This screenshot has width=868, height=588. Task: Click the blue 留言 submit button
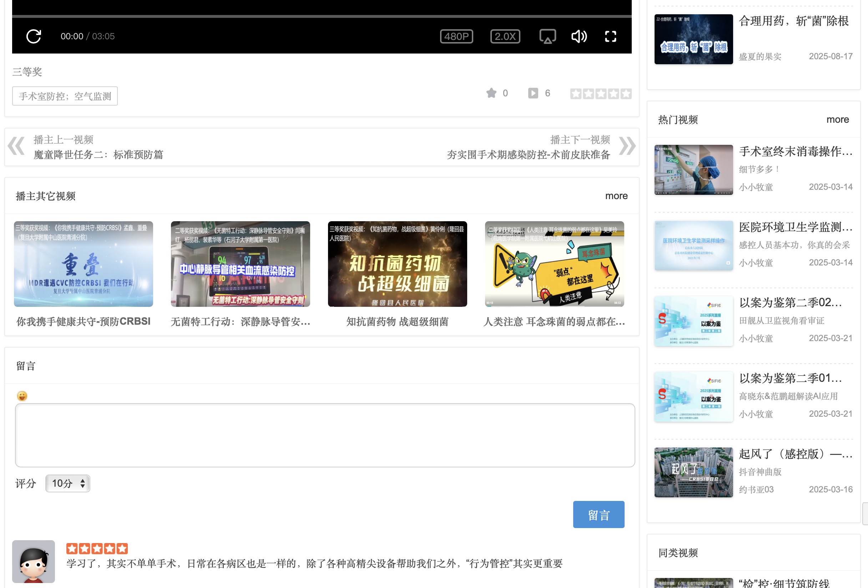[598, 514]
